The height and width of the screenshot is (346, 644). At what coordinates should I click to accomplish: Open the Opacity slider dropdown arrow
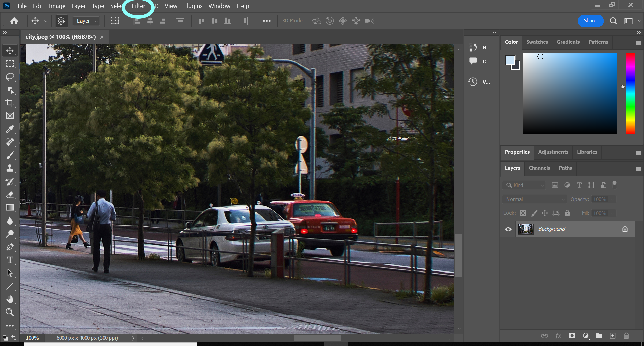pyautogui.click(x=613, y=199)
